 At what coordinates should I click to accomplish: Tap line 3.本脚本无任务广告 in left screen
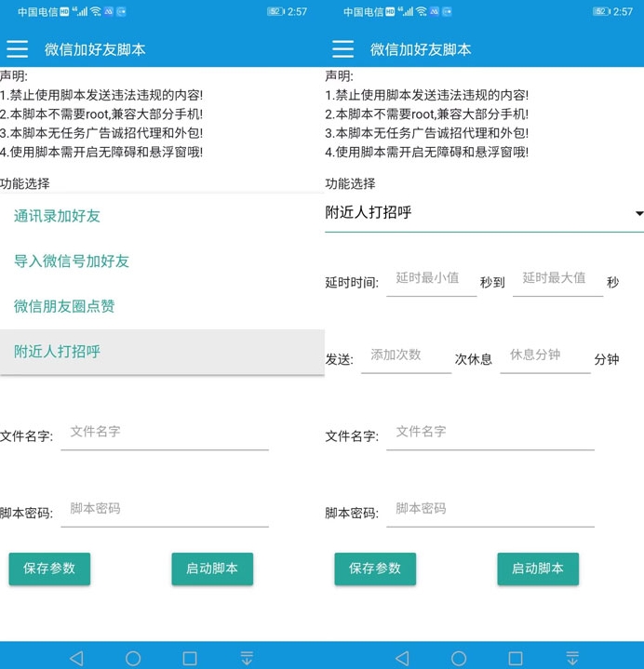(x=101, y=133)
